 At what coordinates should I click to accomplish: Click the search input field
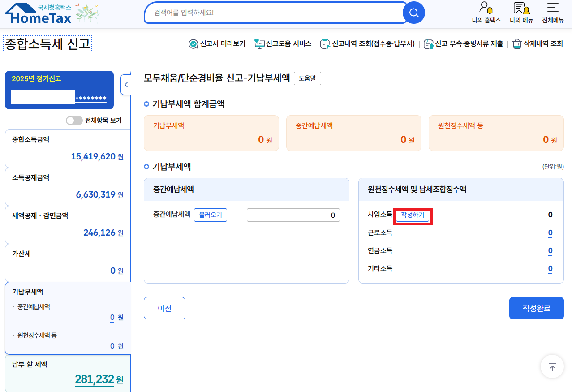[x=275, y=13]
